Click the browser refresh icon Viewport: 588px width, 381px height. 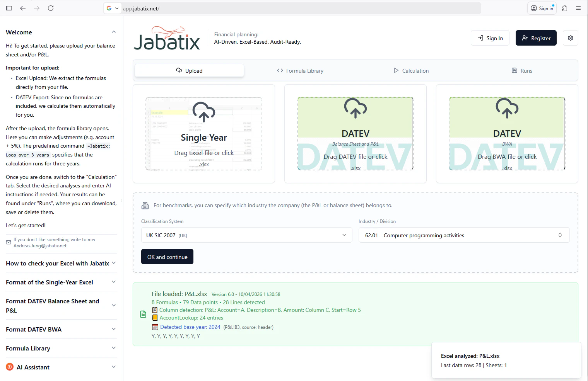click(51, 8)
